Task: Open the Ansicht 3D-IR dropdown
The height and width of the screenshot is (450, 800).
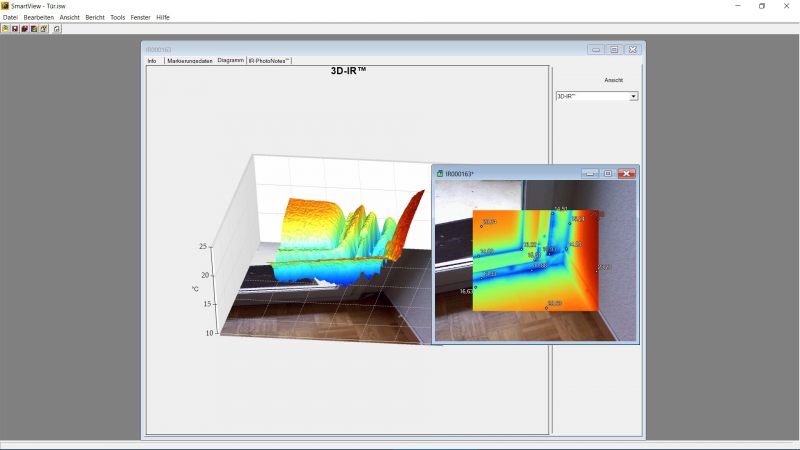Action: tap(633, 97)
